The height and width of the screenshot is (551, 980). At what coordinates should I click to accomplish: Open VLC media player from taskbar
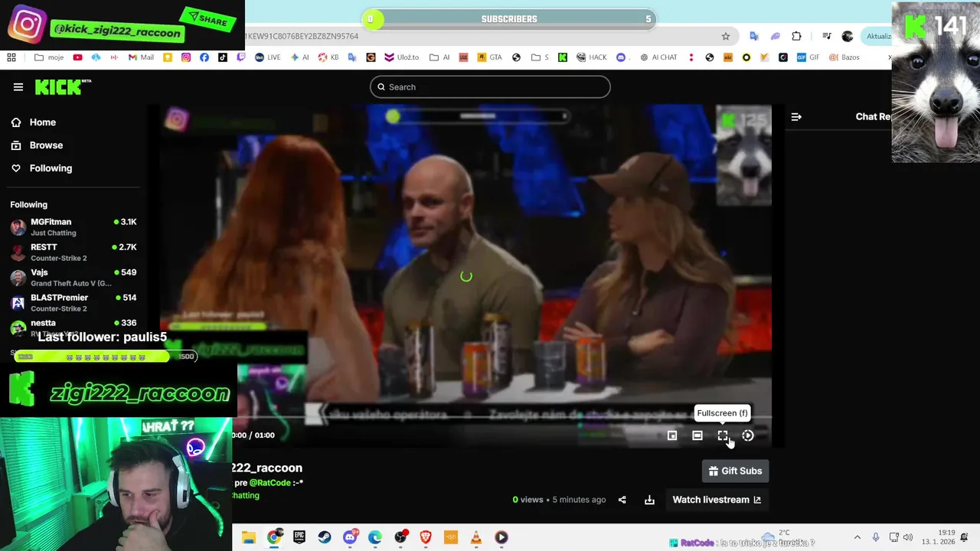pos(476,537)
